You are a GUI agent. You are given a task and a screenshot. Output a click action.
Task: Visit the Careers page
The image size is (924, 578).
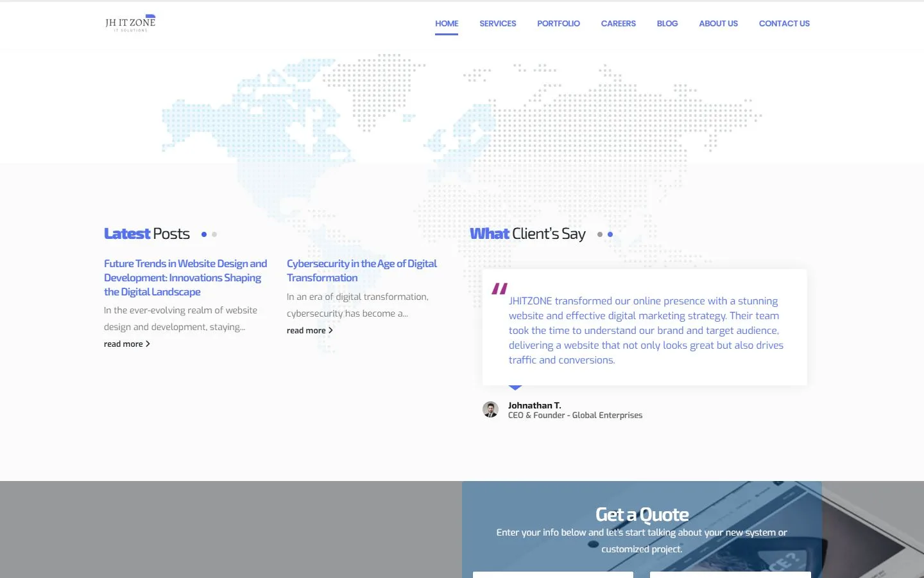point(619,24)
